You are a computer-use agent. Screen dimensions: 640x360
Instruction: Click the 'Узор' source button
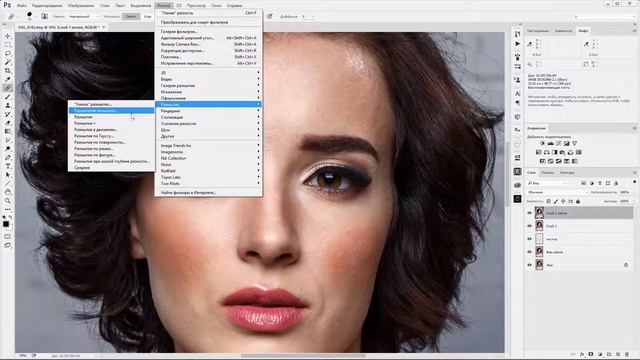coord(147,16)
